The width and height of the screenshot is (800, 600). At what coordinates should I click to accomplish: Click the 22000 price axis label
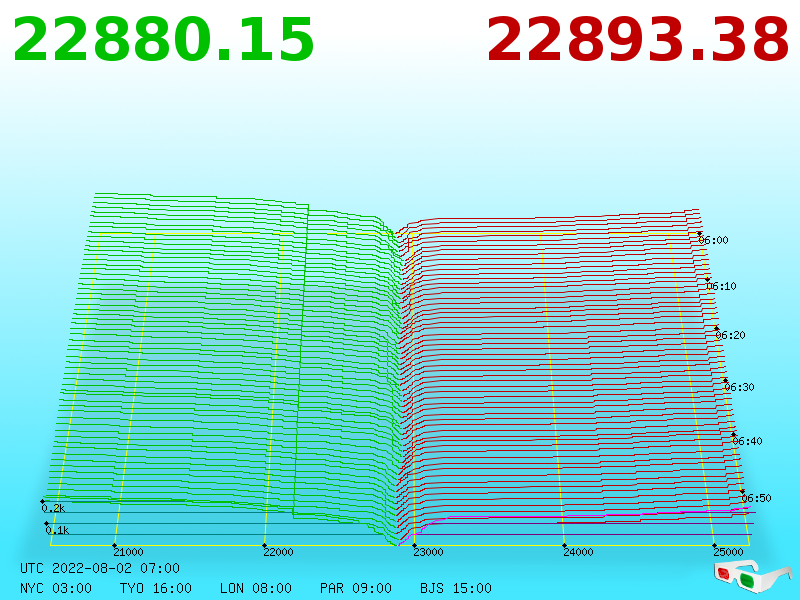(278, 552)
